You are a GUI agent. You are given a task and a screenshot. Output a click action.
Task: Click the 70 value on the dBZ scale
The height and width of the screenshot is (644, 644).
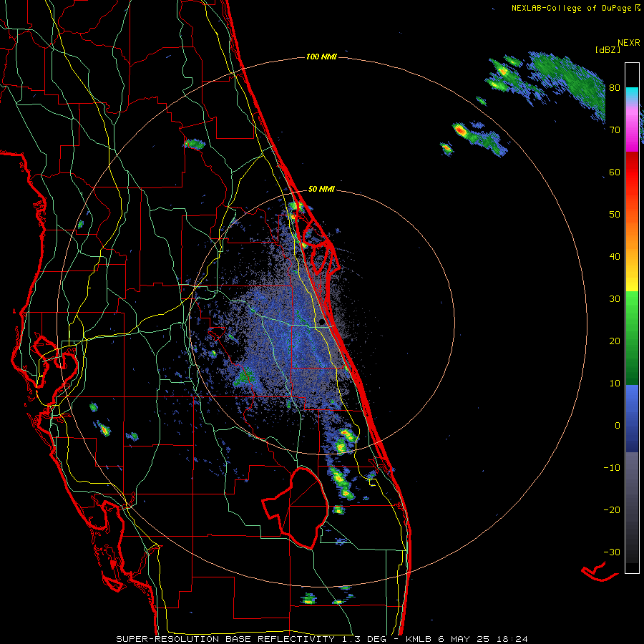click(615, 130)
